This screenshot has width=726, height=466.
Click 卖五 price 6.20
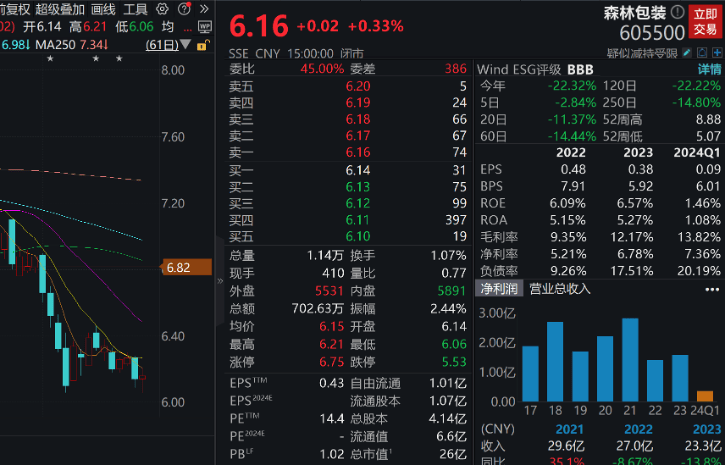358,86
